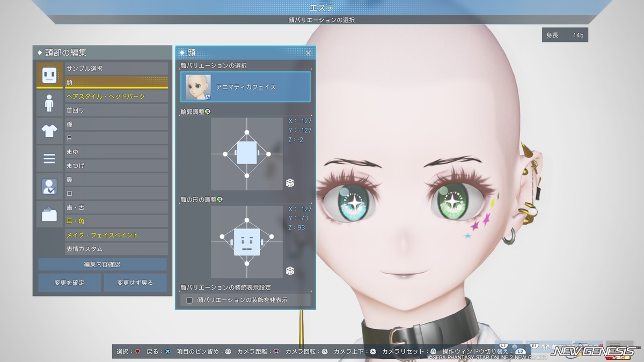Viewport: 644px width, 362px height.
Task: Open the costume T-shirt icon tab
Action: pos(49,131)
